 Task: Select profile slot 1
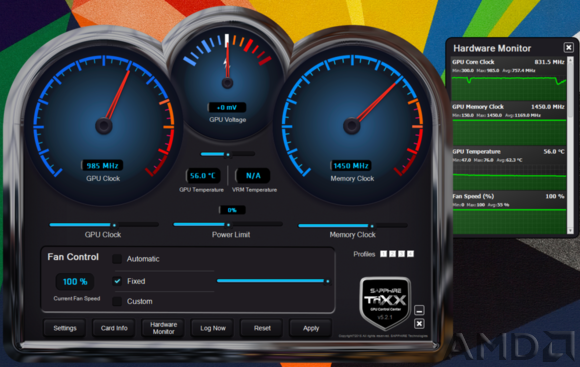click(x=384, y=254)
